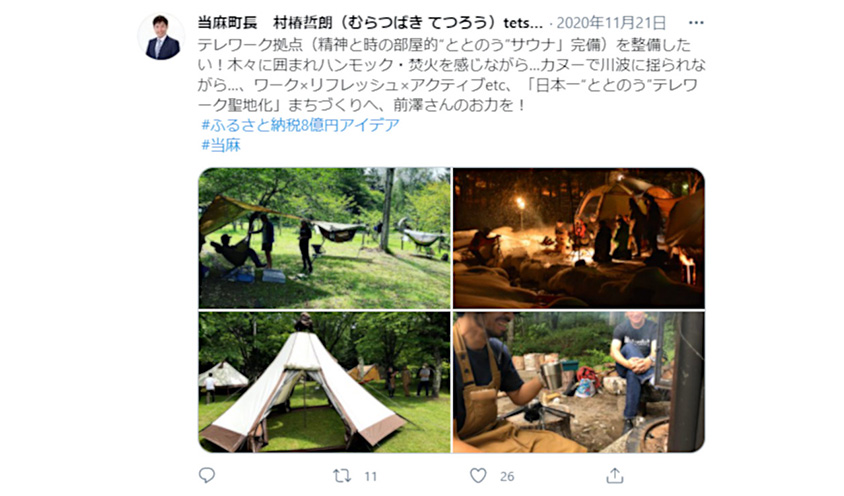The image size is (844, 496).
Task: Click the reply speech bubble icon
Action: coord(207,475)
